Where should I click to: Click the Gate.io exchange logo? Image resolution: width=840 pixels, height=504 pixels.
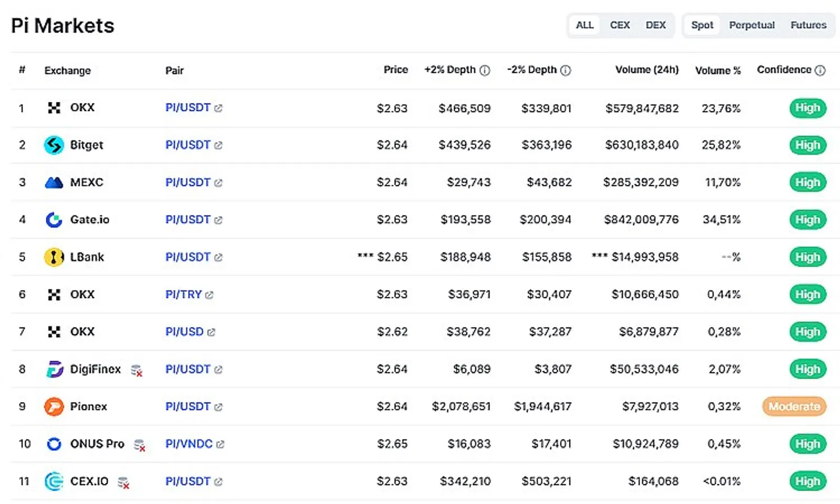click(x=54, y=220)
